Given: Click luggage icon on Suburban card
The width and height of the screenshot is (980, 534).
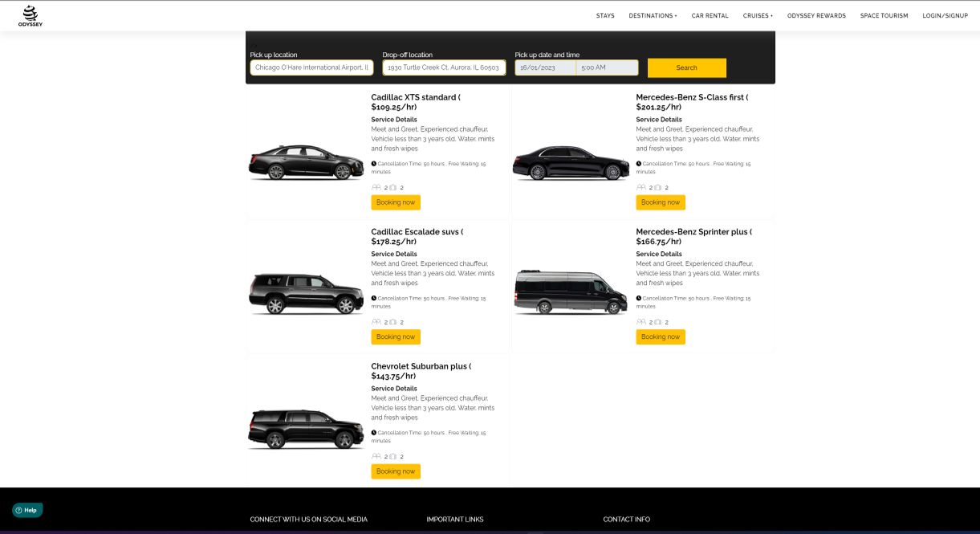Looking at the screenshot, I should tap(393, 456).
